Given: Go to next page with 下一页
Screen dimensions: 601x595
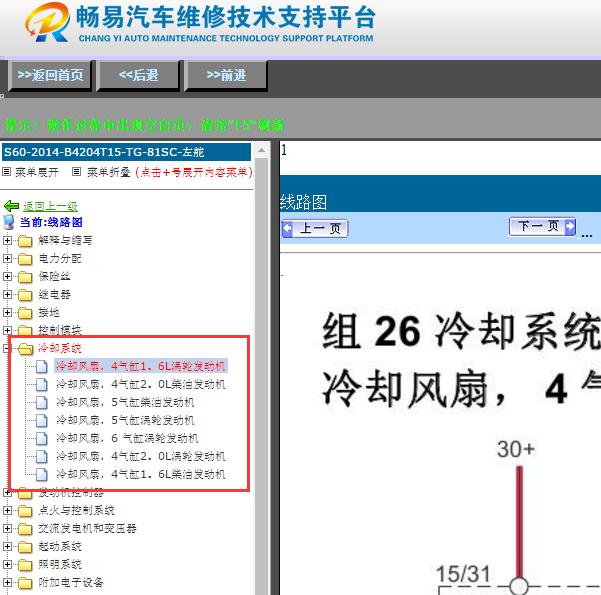Looking at the screenshot, I should tap(542, 227).
